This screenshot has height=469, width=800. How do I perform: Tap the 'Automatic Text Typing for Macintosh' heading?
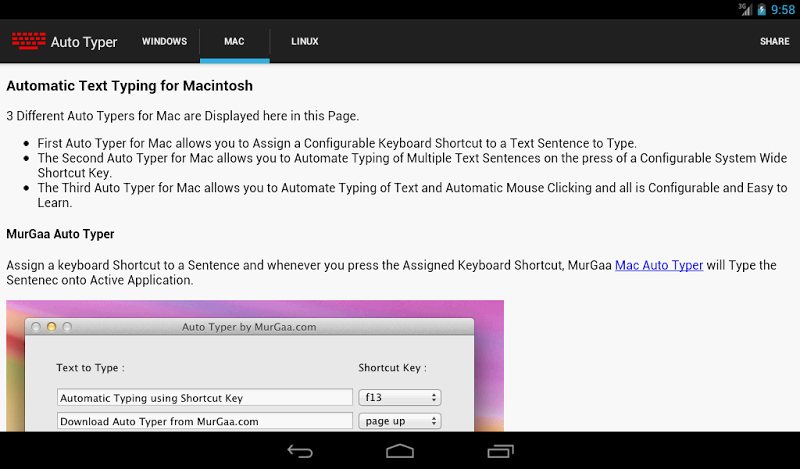tap(130, 85)
